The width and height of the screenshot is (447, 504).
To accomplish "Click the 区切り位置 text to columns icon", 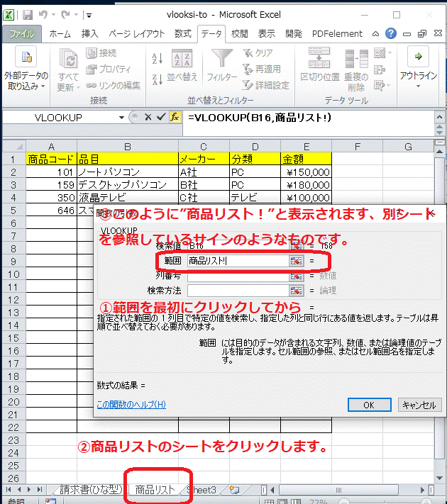I will coord(319,65).
